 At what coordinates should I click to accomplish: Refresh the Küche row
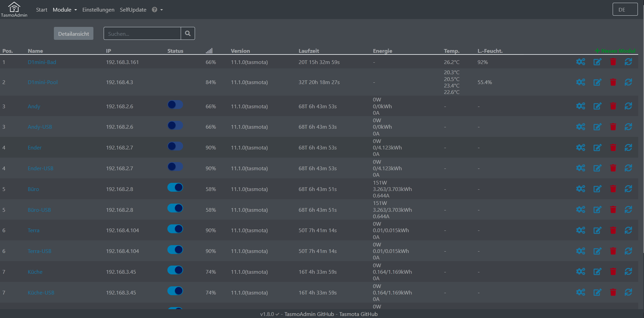[x=628, y=271]
